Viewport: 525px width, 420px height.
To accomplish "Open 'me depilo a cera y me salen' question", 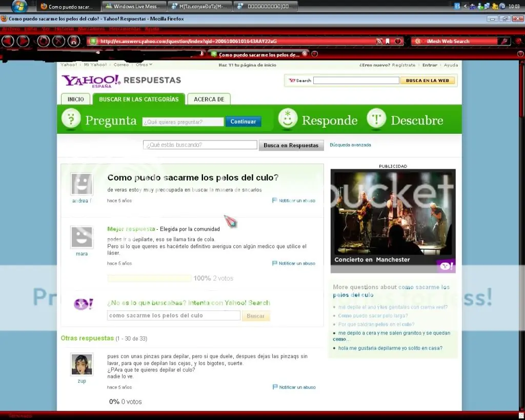I will tap(392, 336).
